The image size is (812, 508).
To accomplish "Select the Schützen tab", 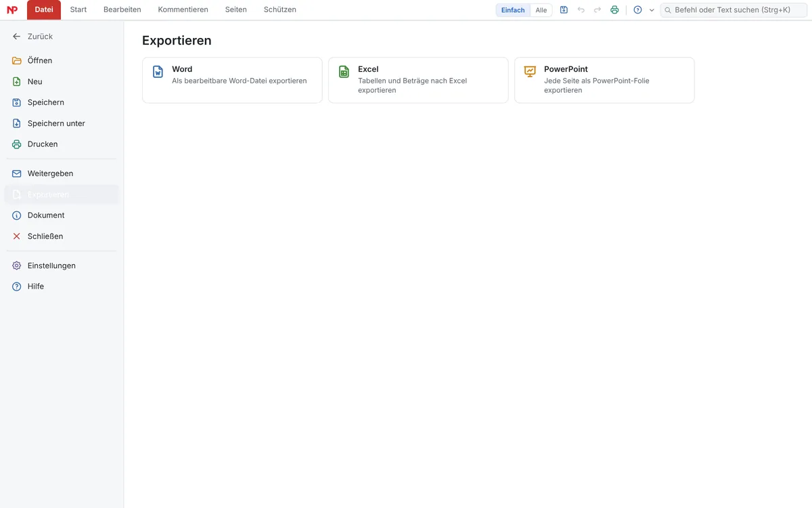I will point(280,9).
